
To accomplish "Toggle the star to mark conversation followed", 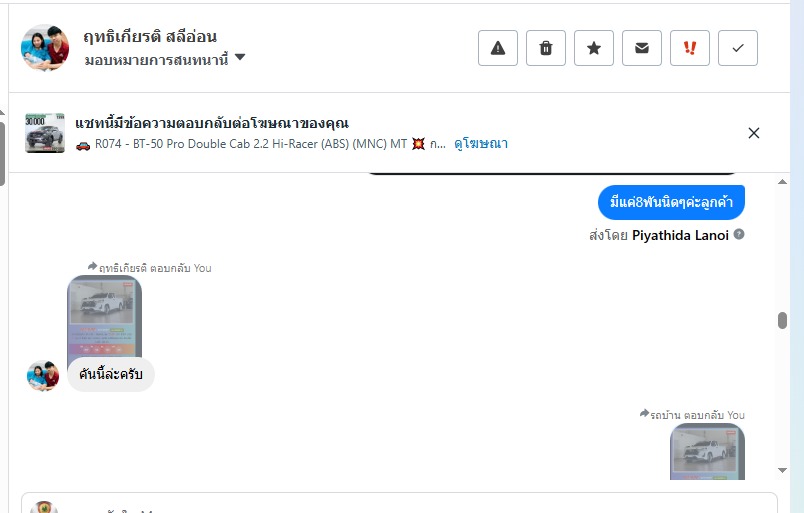I will click(x=594, y=48).
